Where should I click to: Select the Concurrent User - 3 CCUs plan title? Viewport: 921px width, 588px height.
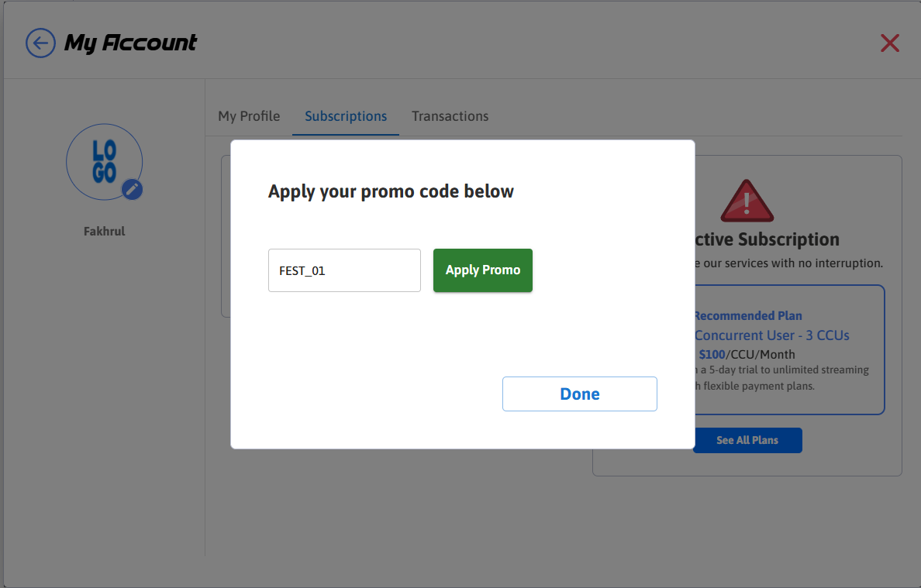click(x=772, y=335)
